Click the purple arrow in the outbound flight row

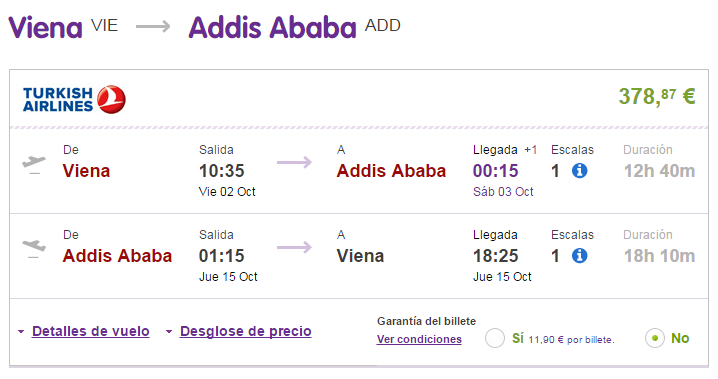294,162
